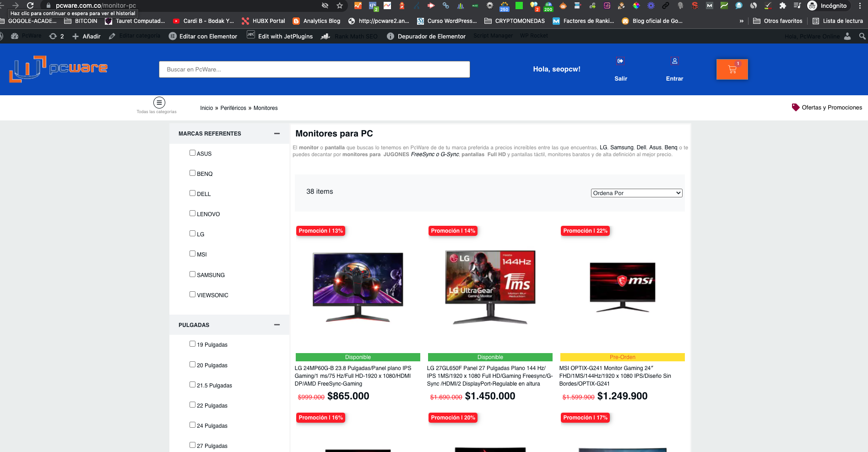Click the JetPlugins icon in admin bar
The width and height of the screenshot is (868, 452).
click(251, 35)
